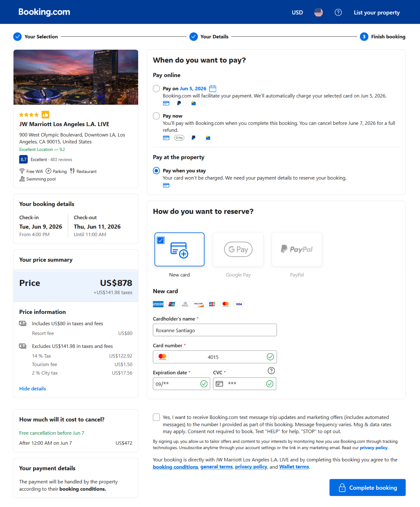Click List your property

[377, 13]
